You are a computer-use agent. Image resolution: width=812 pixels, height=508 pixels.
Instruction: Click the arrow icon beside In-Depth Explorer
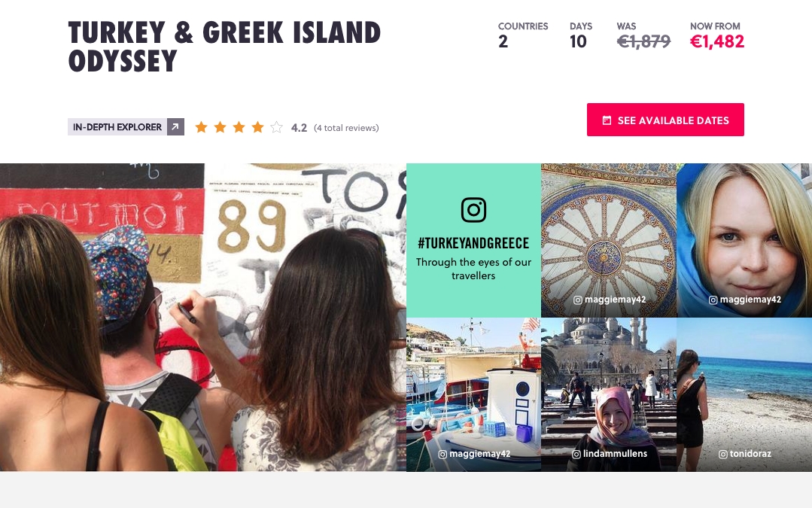(x=175, y=127)
